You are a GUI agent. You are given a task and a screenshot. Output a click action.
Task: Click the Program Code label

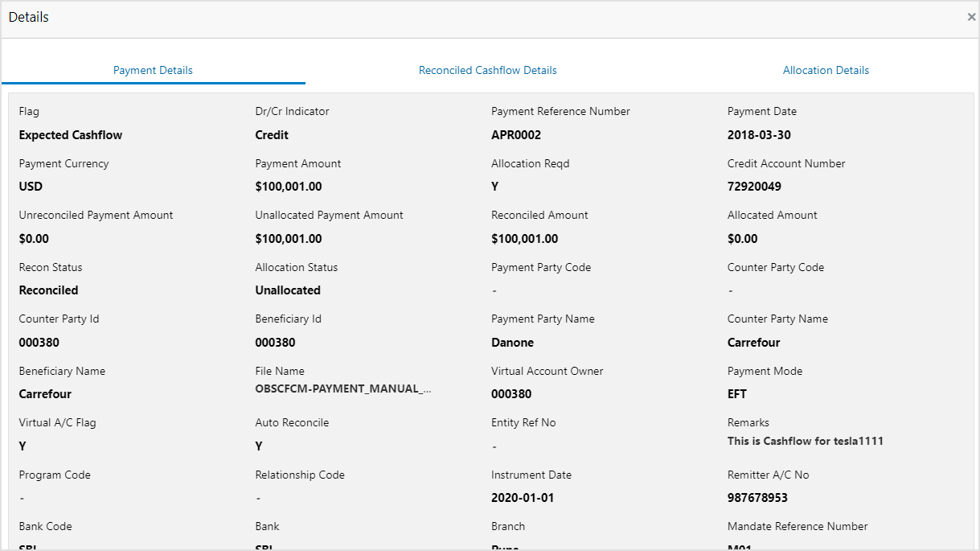(55, 475)
